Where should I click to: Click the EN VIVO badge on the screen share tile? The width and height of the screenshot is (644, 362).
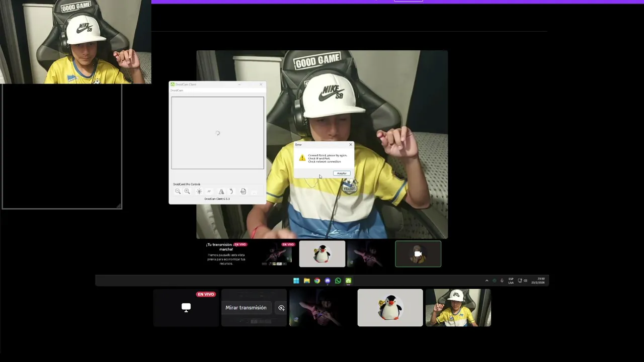[206, 294]
